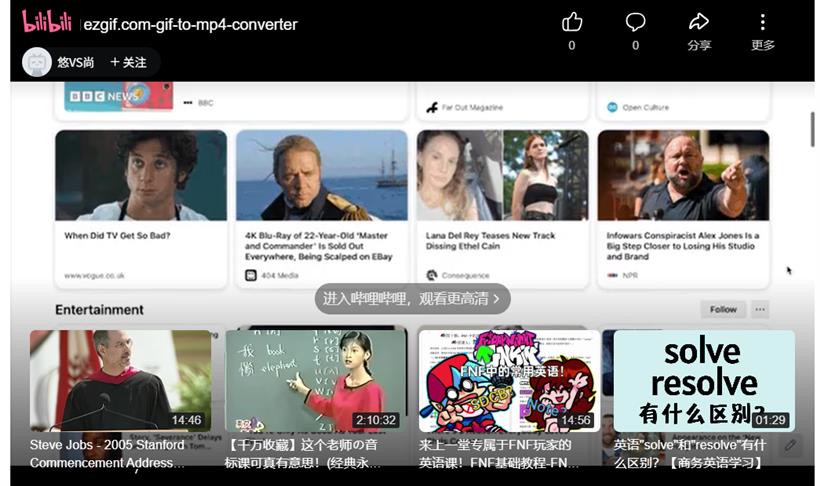Open Entertainment section options ellipsis
The width and height of the screenshot is (820, 486).
(x=760, y=309)
